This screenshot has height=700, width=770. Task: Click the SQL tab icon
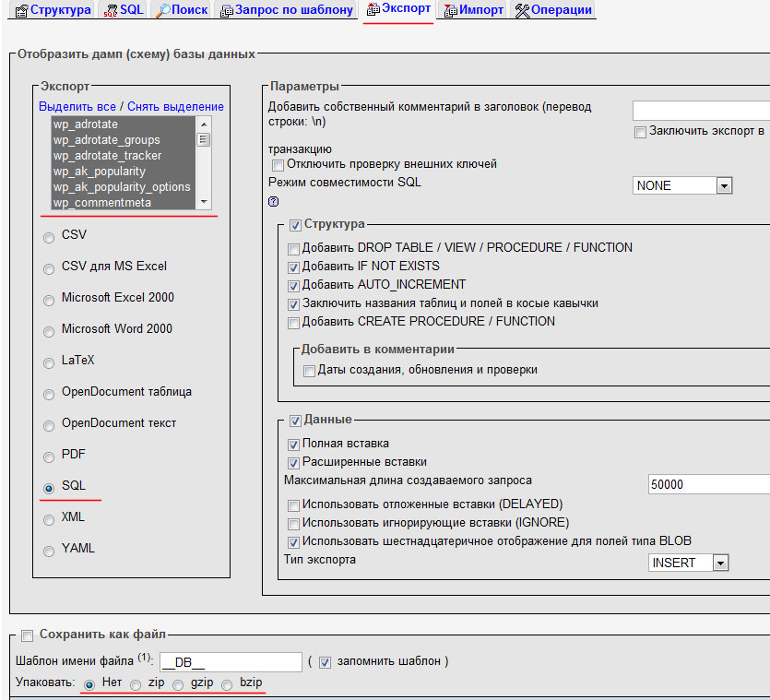[111, 11]
